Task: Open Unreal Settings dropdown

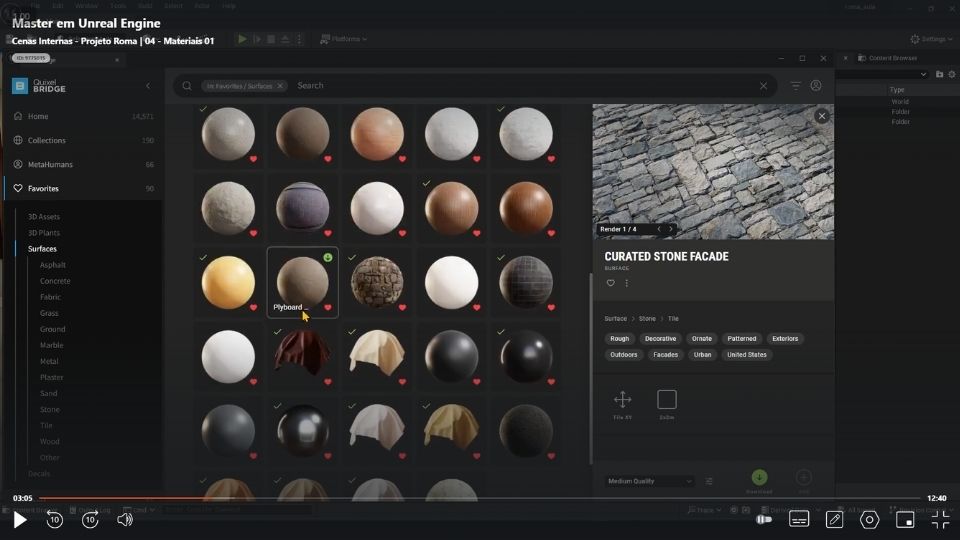Action: pos(931,39)
